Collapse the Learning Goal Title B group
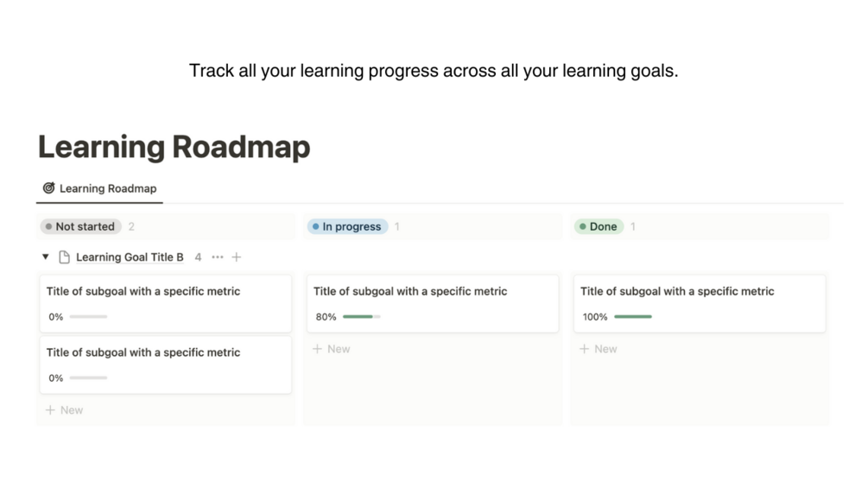Image resolution: width=868 pixels, height=488 pixels. pyautogui.click(x=46, y=257)
